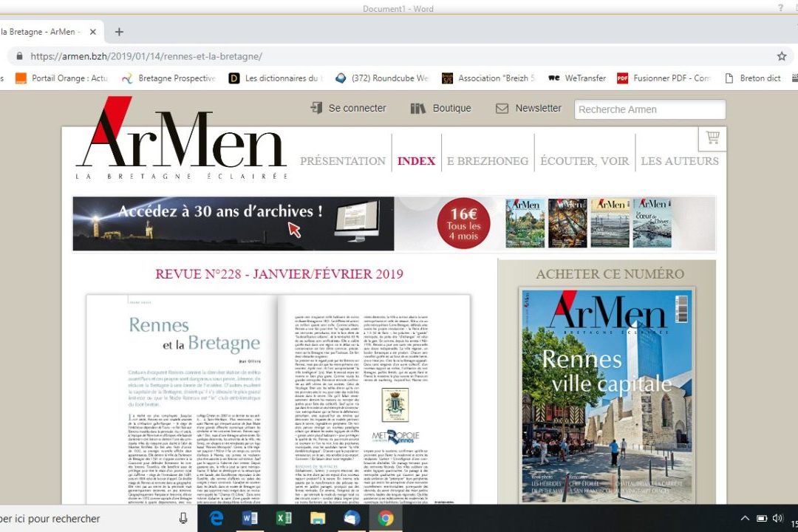The height and width of the screenshot is (532, 798).
Task: Switch to Chrome from the taskbar
Action: pos(385,519)
